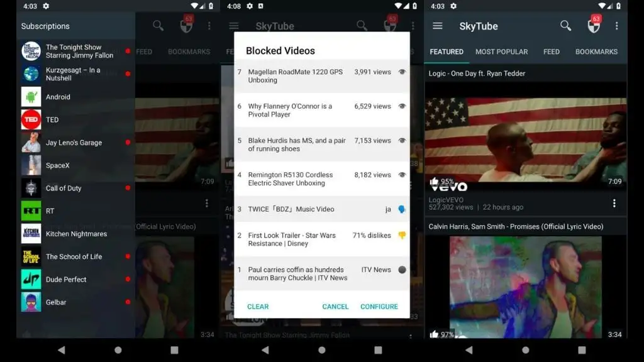Toggle the eye icon for Remington R5130 Shaver
This screenshot has height=362, width=644.
coord(402,175)
